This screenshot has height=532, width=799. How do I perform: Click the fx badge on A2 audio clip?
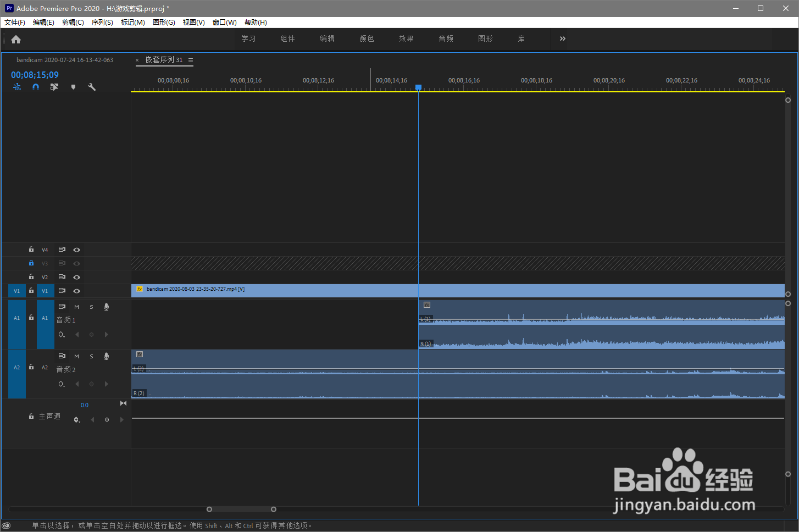click(140, 354)
